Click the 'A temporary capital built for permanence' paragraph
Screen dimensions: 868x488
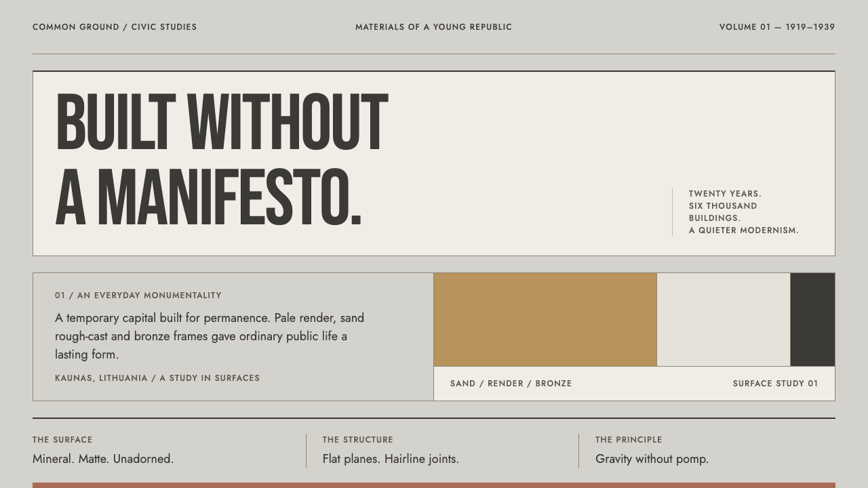210,336
